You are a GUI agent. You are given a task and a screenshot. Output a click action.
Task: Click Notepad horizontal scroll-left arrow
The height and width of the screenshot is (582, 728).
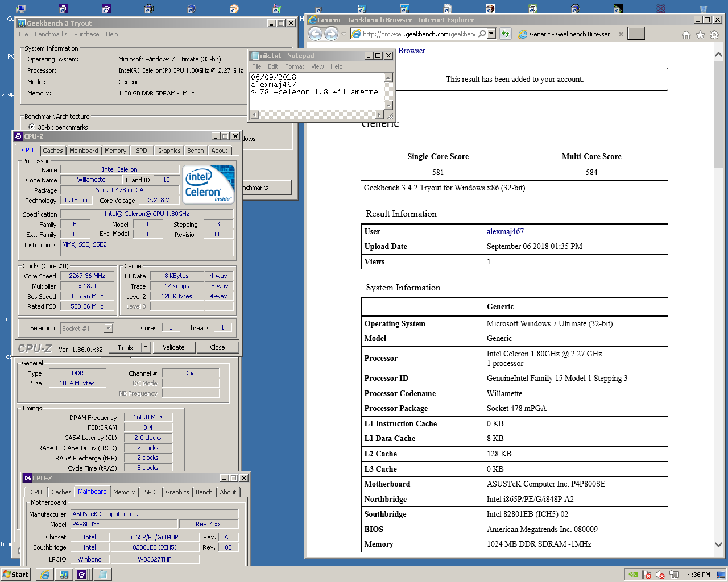[x=254, y=115]
